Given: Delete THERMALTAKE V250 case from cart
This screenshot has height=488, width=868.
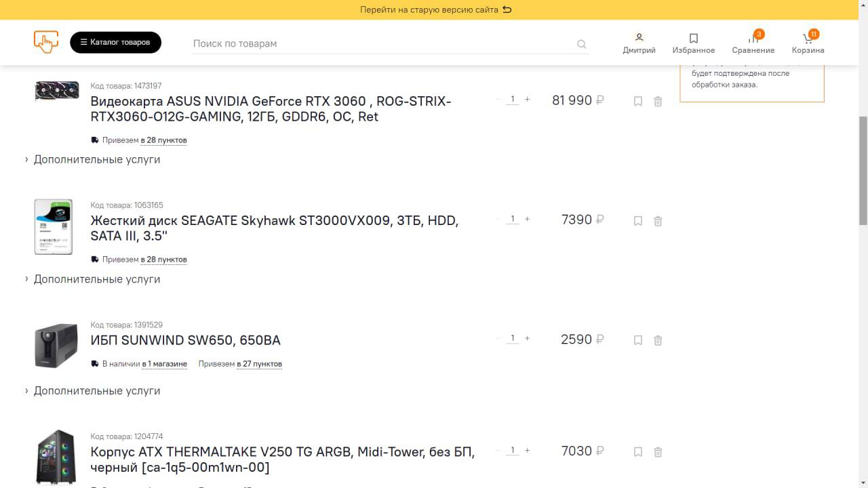Looking at the screenshot, I should 658,452.
